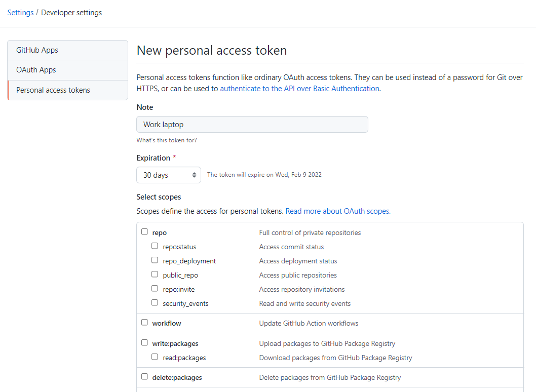This screenshot has width=536, height=392.
Task: Click the New personal access token heading
Action: coord(212,51)
